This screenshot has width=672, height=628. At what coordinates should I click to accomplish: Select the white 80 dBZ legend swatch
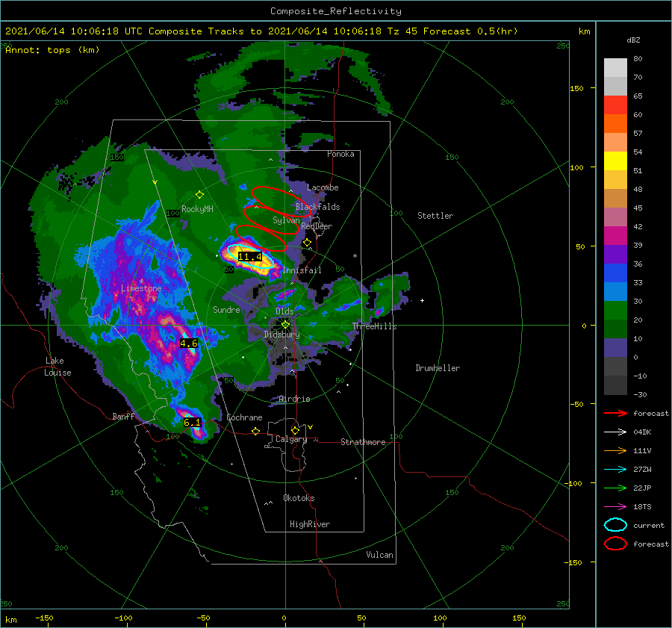point(615,68)
